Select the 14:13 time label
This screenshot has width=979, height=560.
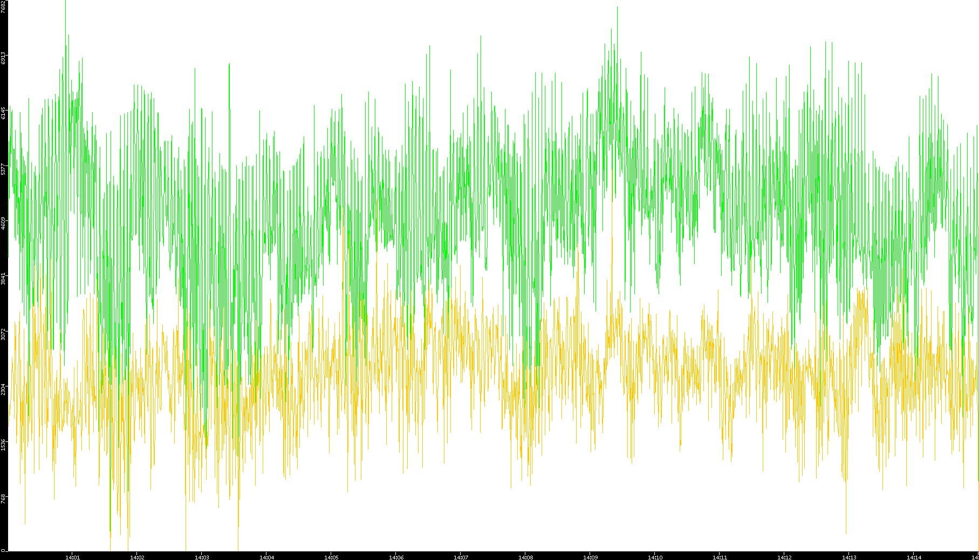coord(850,557)
